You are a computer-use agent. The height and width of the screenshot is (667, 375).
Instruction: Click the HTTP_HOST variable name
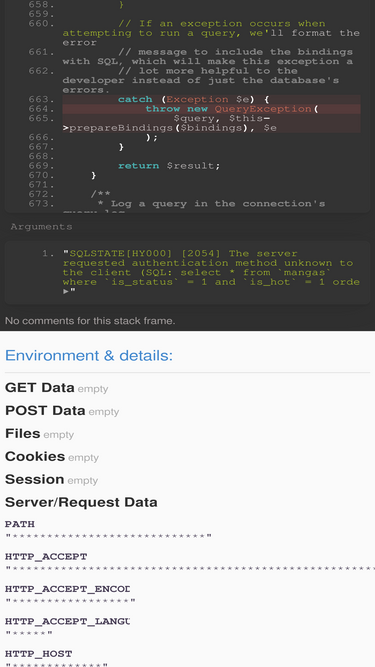click(39, 653)
